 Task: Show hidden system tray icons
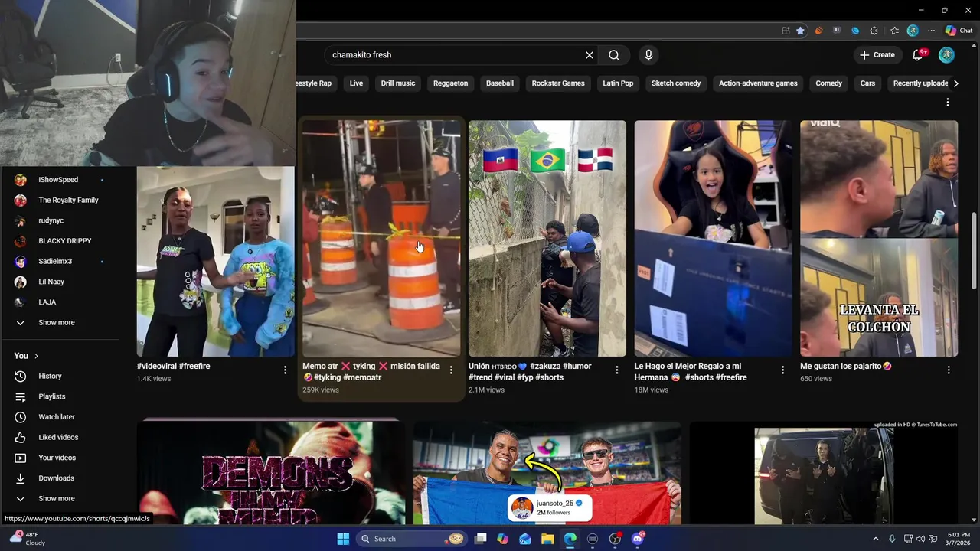(x=875, y=539)
